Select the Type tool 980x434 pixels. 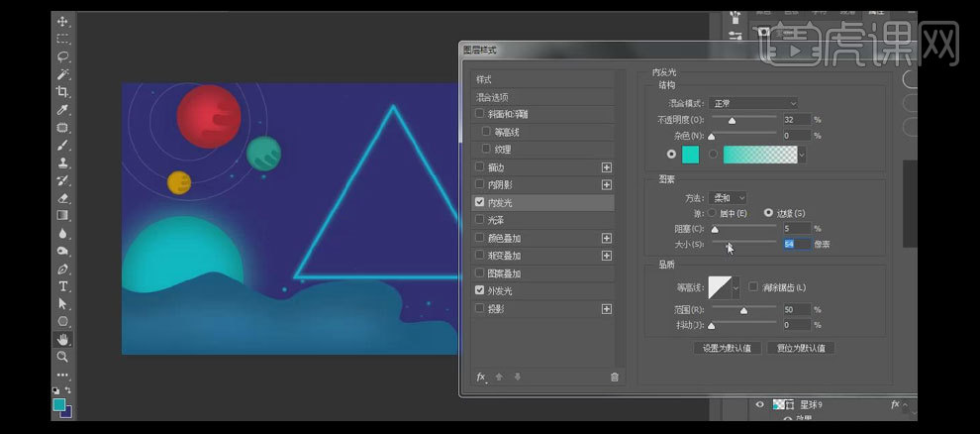(x=62, y=286)
